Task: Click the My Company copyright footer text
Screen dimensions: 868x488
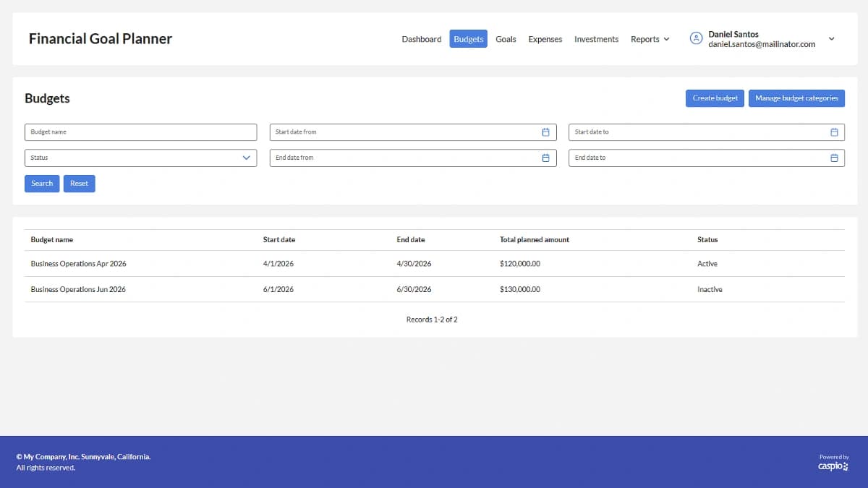Action: [x=83, y=457]
